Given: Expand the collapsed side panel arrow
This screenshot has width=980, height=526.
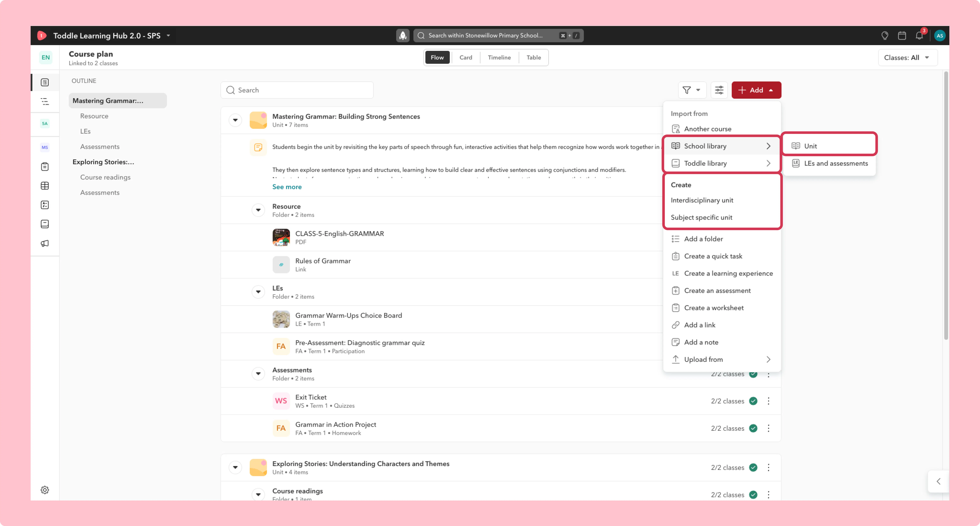Looking at the screenshot, I should click(x=939, y=482).
